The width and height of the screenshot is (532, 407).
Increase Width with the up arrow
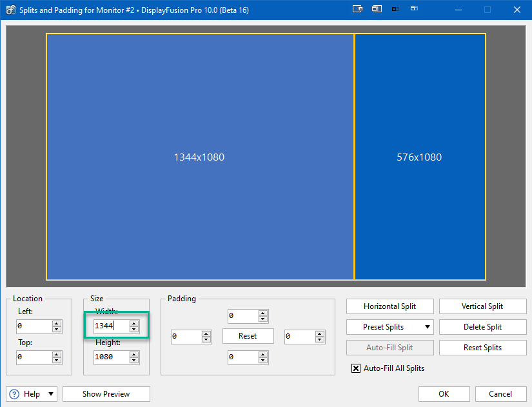(x=134, y=324)
